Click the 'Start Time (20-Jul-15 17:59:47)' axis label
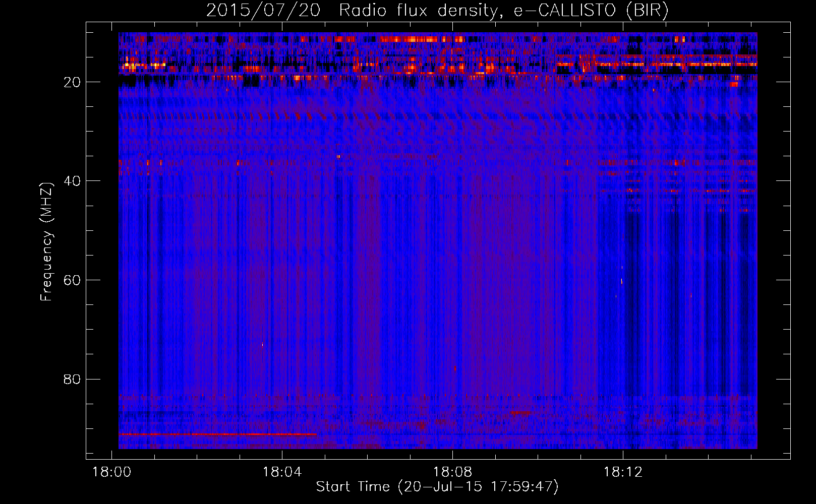The height and width of the screenshot is (504, 816). click(437, 487)
